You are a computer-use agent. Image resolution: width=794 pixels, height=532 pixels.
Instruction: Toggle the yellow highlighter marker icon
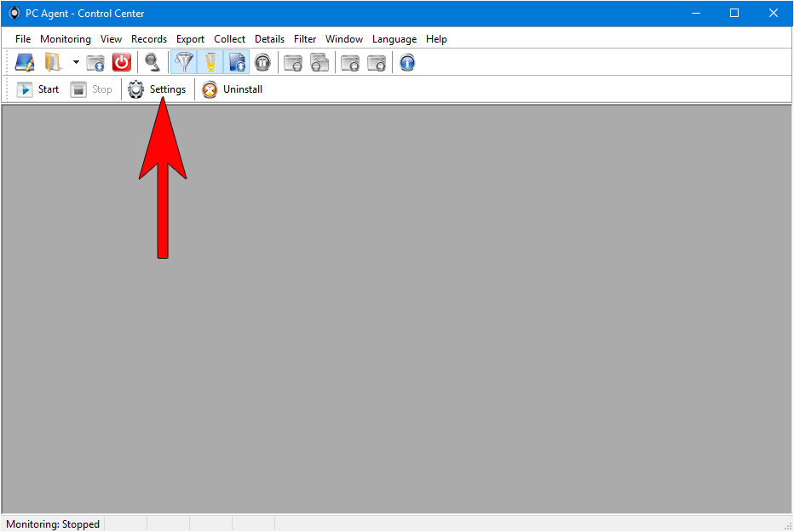coord(210,62)
